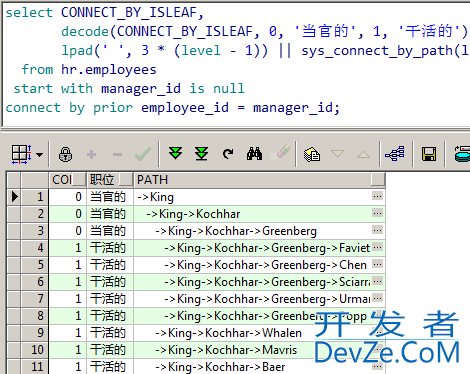Viewport: 470px width, 374px height.
Task: Click the delete record minus icon
Action: click(117, 155)
